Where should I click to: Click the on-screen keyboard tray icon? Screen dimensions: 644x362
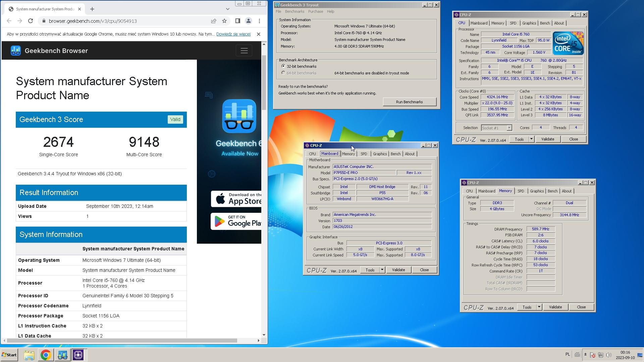[577, 355]
